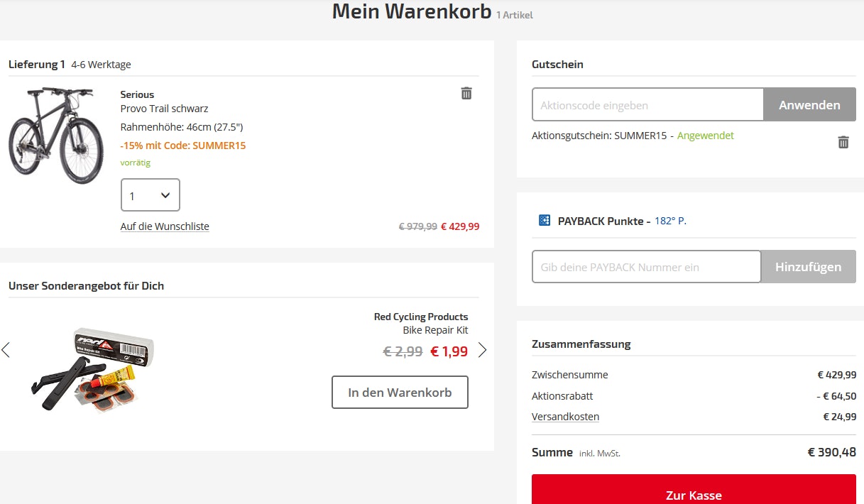864x504 pixels.
Task: Open the Versandkosten information
Action: tap(565, 417)
